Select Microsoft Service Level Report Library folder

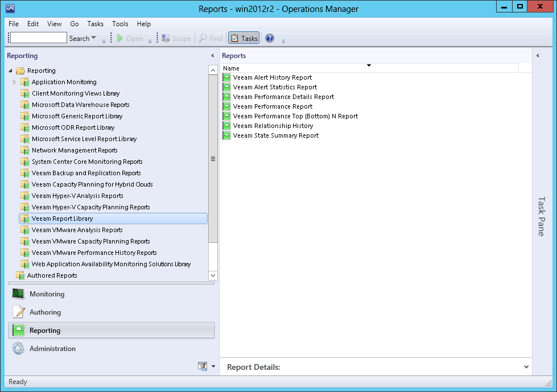click(84, 139)
